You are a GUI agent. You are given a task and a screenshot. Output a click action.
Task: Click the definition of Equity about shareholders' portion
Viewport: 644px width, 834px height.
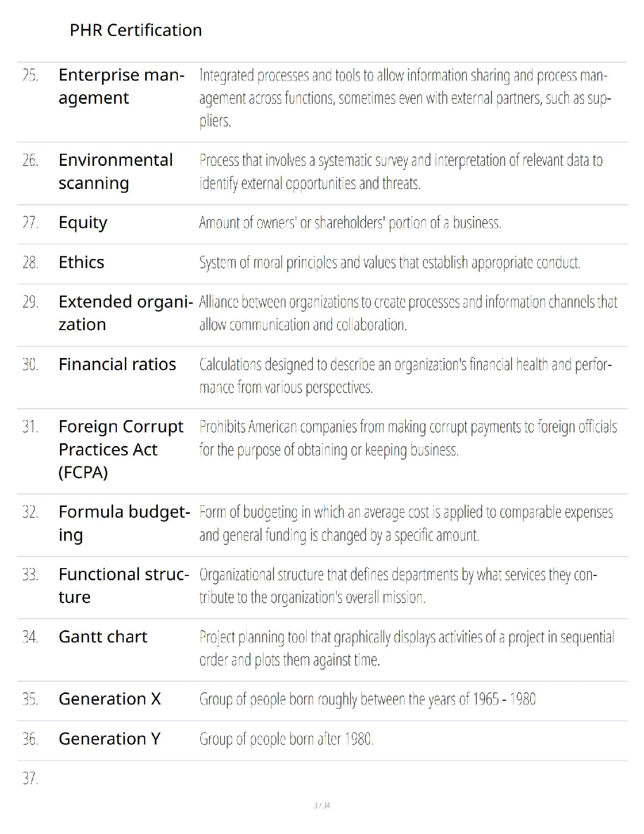coord(350,223)
